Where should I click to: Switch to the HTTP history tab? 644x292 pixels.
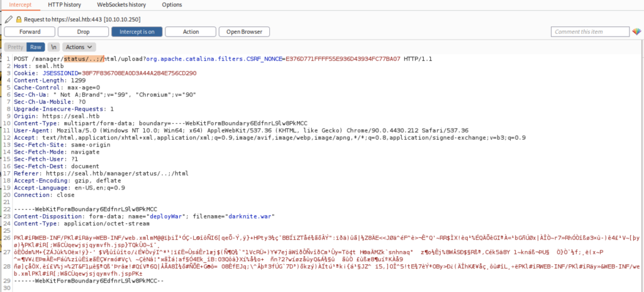66,5
